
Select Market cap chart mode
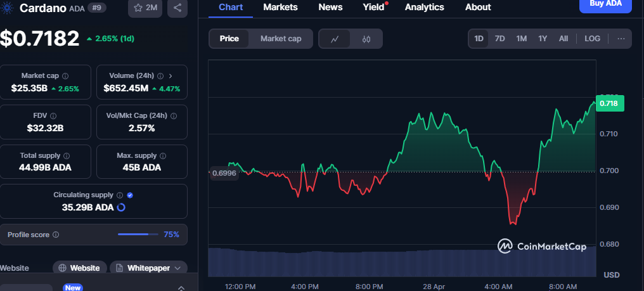[281, 39]
